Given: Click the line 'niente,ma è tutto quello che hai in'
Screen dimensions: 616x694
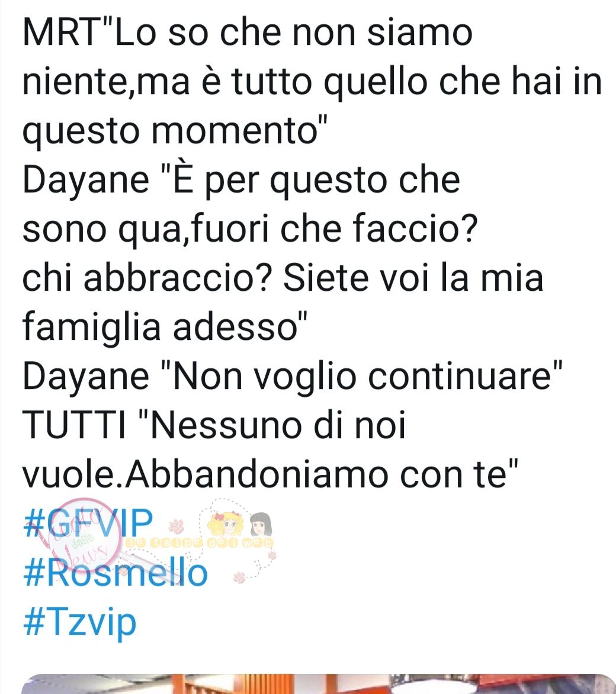Looking at the screenshot, I should point(312,82).
